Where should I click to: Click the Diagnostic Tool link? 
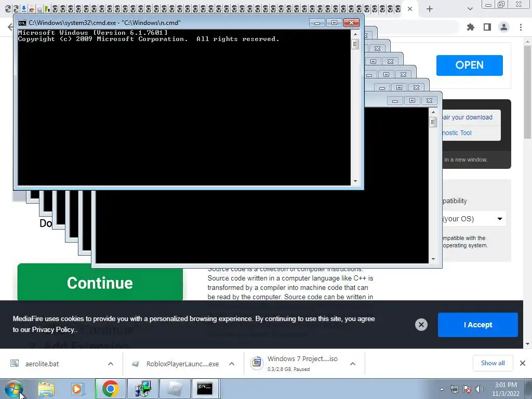click(457, 133)
